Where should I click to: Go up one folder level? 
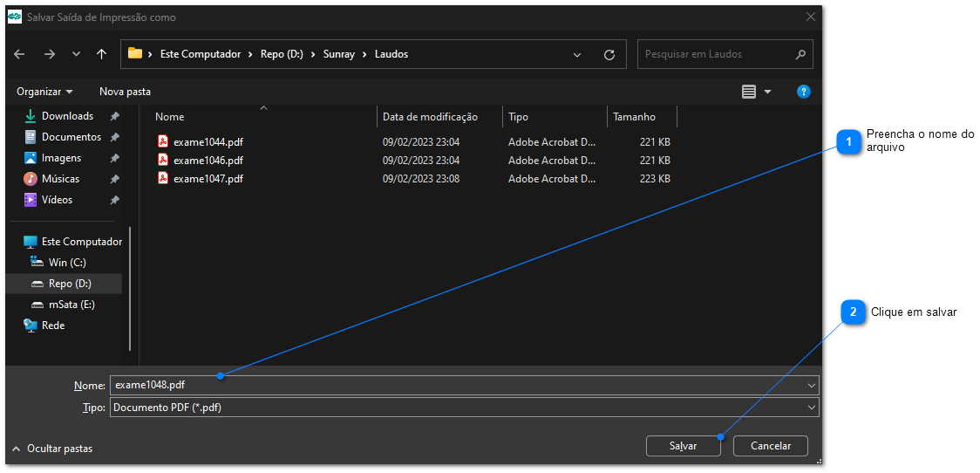point(101,54)
